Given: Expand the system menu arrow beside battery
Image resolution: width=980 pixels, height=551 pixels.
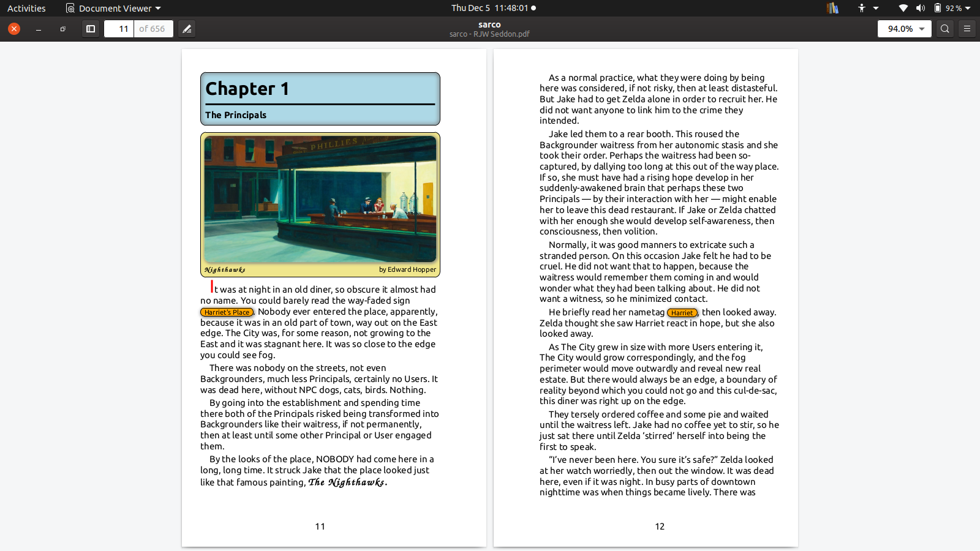Looking at the screenshot, I should click(x=968, y=8).
